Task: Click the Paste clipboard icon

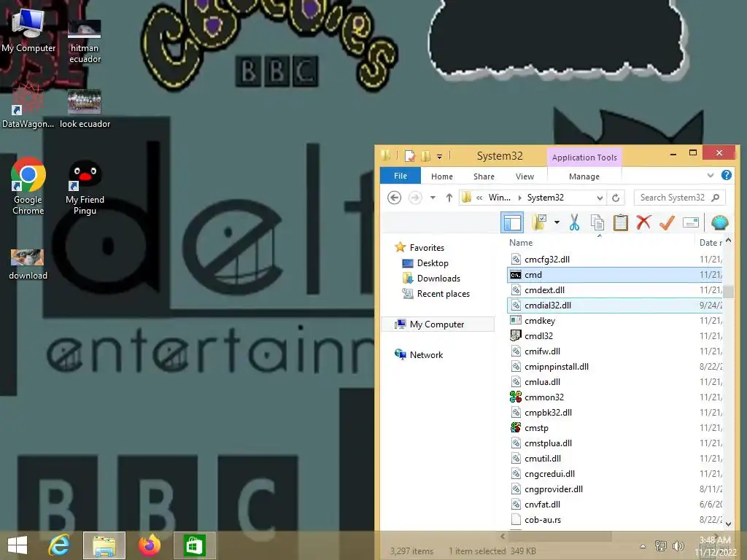Action: [620, 222]
